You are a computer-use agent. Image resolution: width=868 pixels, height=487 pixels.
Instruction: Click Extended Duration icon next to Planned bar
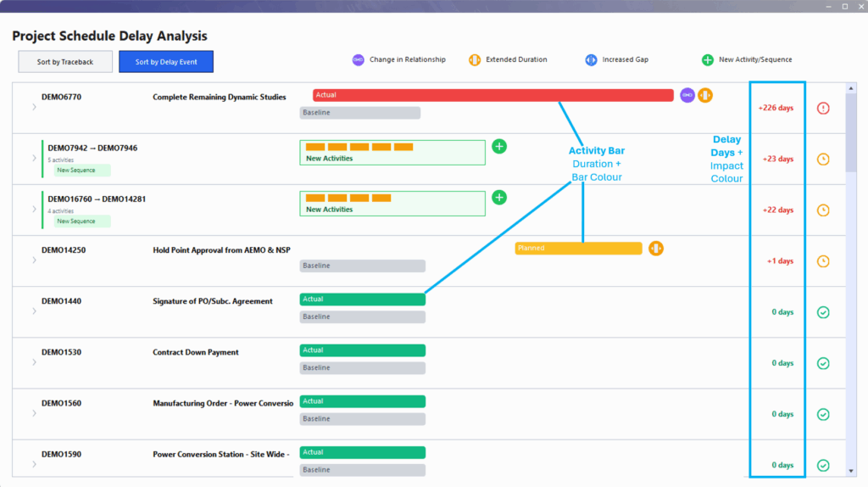tap(656, 249)
